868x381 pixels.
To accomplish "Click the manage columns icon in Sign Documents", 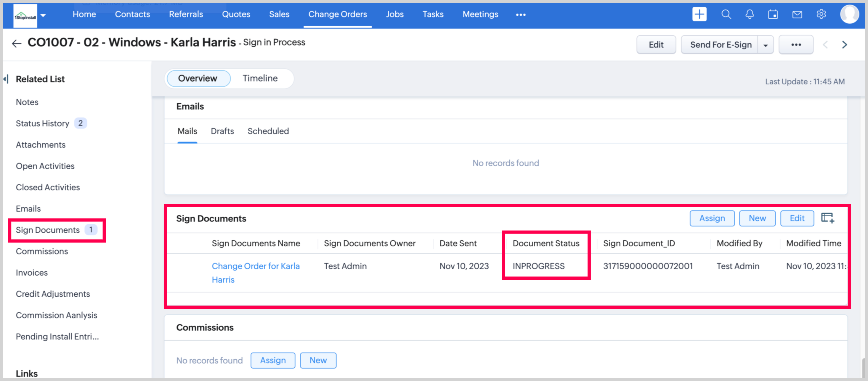I will (x=827, y=218).
